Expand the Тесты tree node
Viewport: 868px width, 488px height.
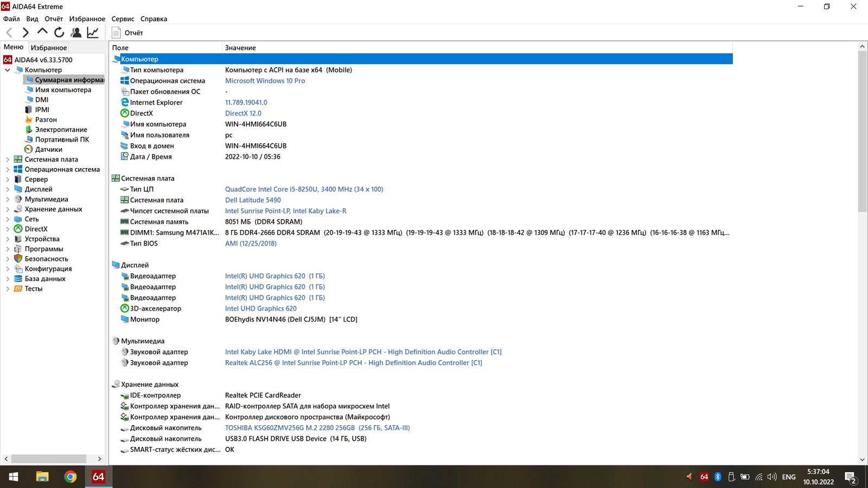[8, 289]
